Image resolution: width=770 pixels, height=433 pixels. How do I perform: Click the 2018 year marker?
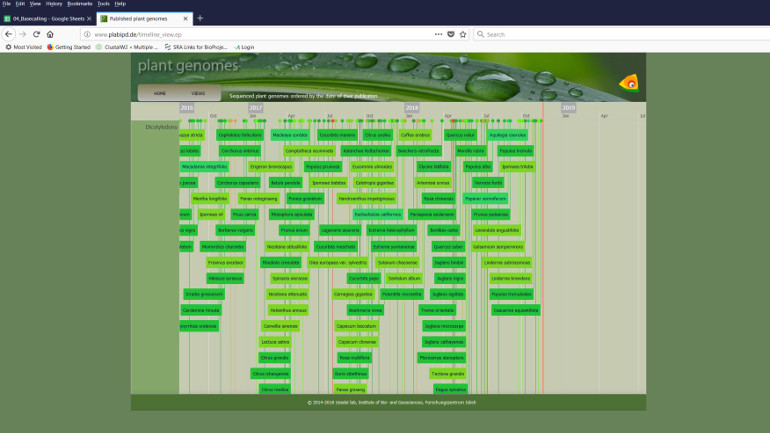click(412, 108)
